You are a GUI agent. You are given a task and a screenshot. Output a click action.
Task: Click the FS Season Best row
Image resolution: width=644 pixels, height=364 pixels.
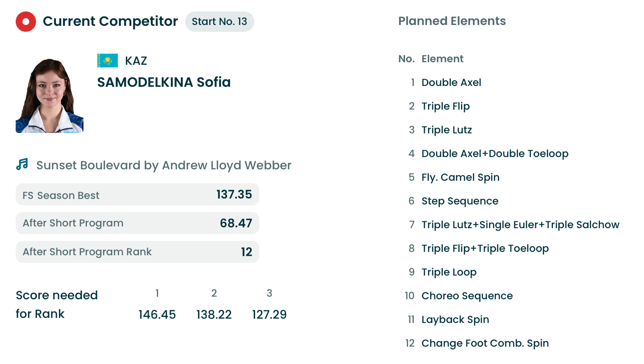click(x=137, y=195)
